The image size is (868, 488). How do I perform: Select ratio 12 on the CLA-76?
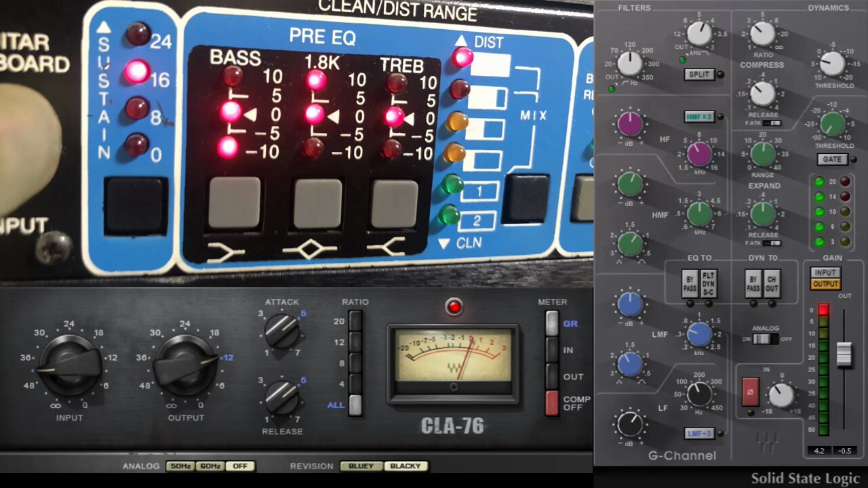(x=355, y=342)
